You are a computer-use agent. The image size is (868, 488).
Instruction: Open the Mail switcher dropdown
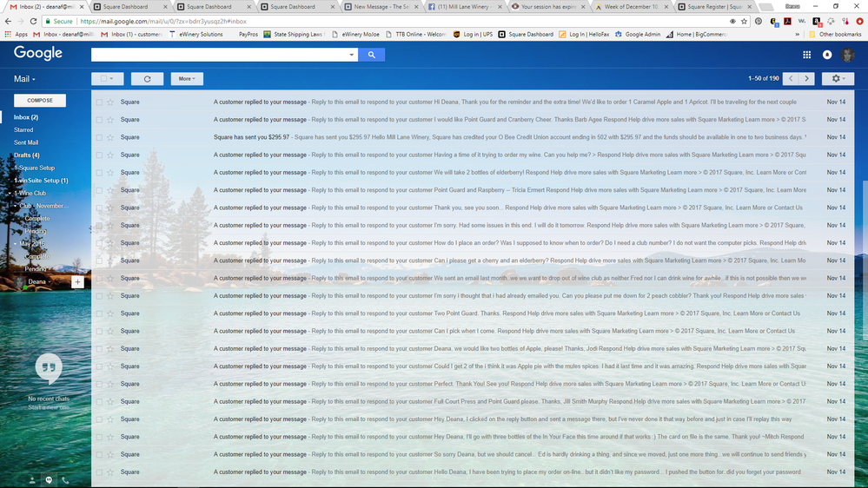pyautogui.click(x=24, y=79)
